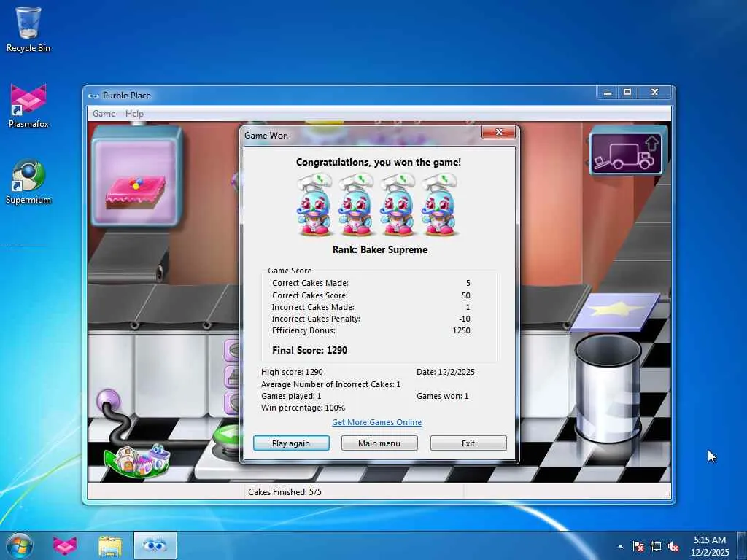
Task: Close the Game Won dialog
Action: 498,133
